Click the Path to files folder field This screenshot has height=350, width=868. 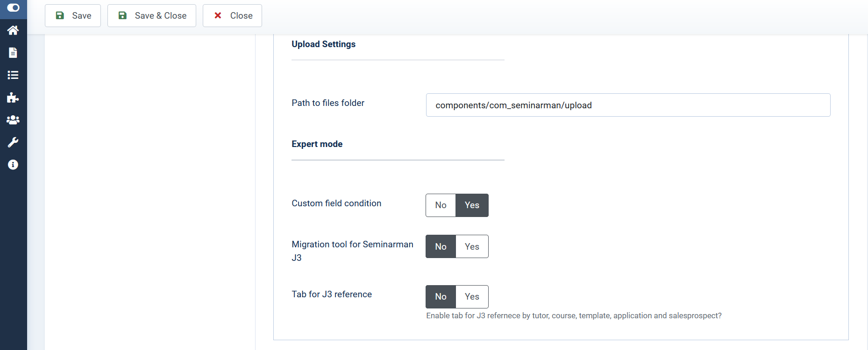pyautogui.click(x=628, y=105)
